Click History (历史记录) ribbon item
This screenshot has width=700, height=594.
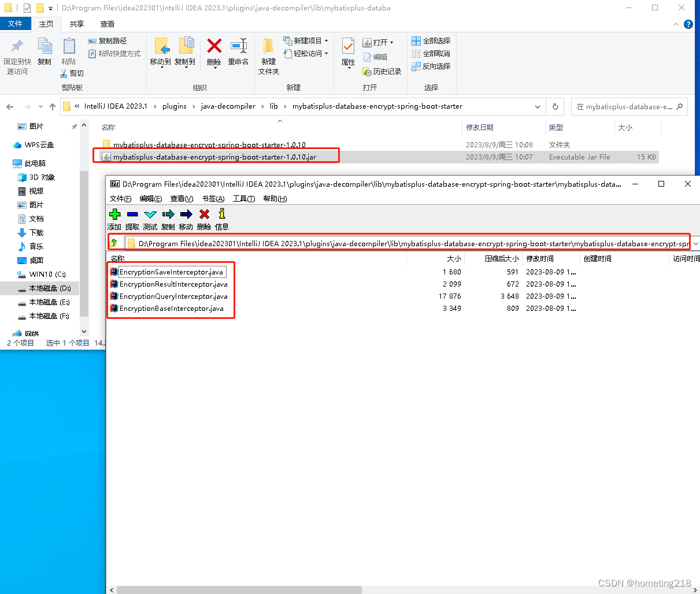pos(382,71)
